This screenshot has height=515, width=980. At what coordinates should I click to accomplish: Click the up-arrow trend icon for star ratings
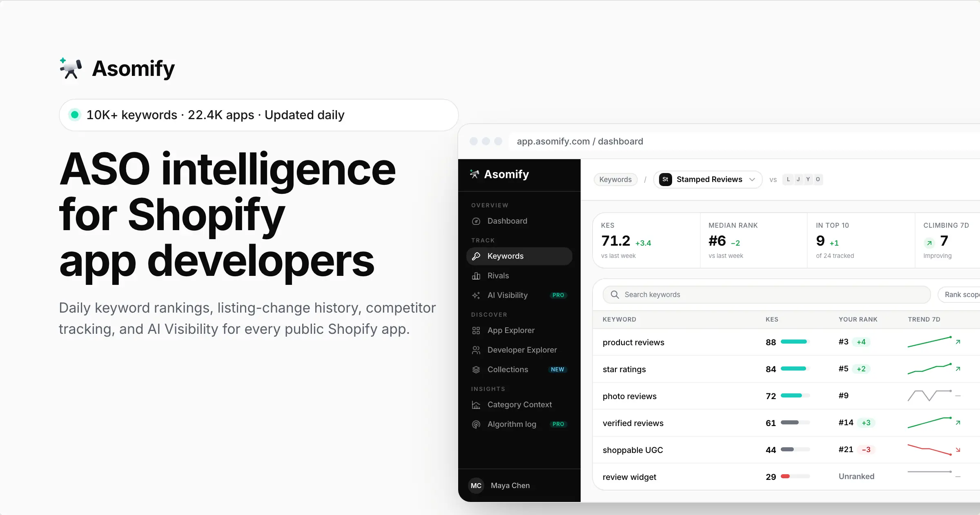tap(958, 369)
